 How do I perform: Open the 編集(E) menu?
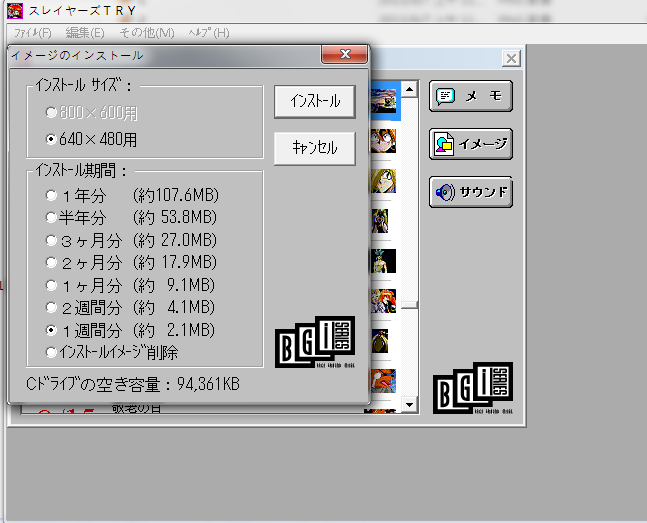(x=85, y=33)
